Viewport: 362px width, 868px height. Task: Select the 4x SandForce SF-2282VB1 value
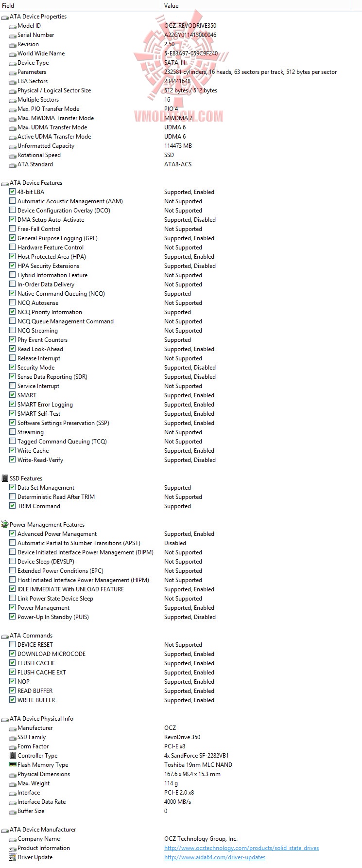coord(196,756)
